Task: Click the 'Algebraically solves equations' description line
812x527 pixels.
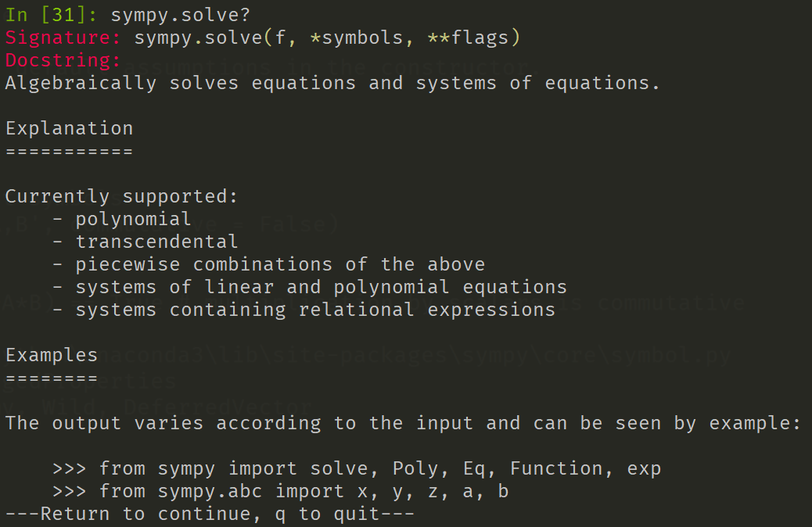Action: (332, 83)
